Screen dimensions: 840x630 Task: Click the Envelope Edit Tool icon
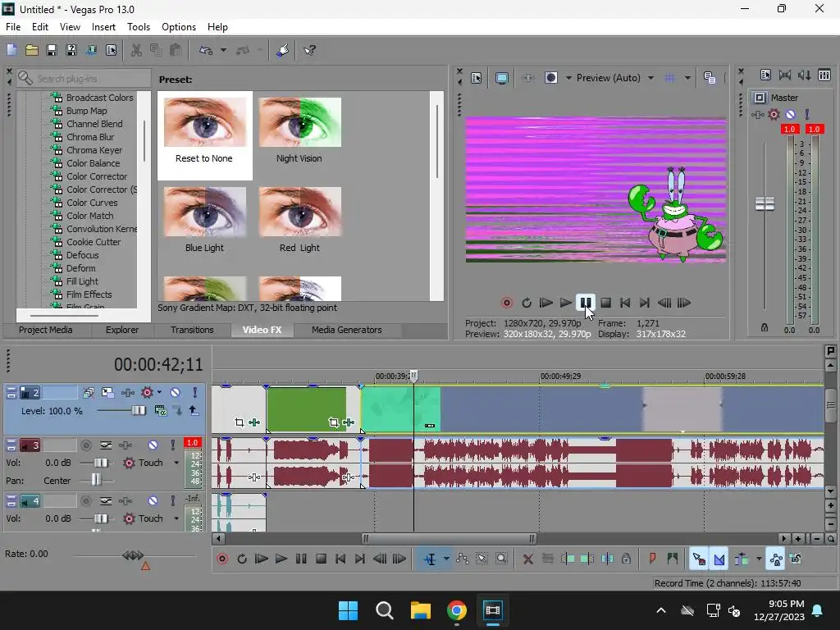(x=463, y=559)
